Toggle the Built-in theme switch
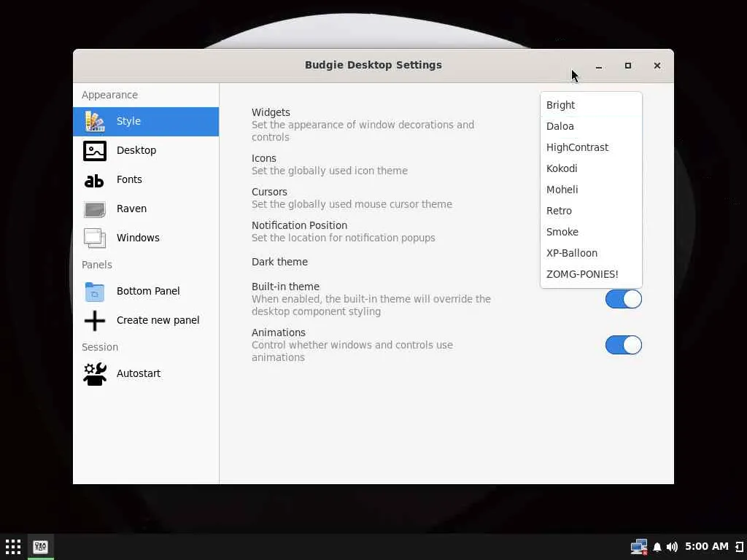 click(x=624, y=299)
